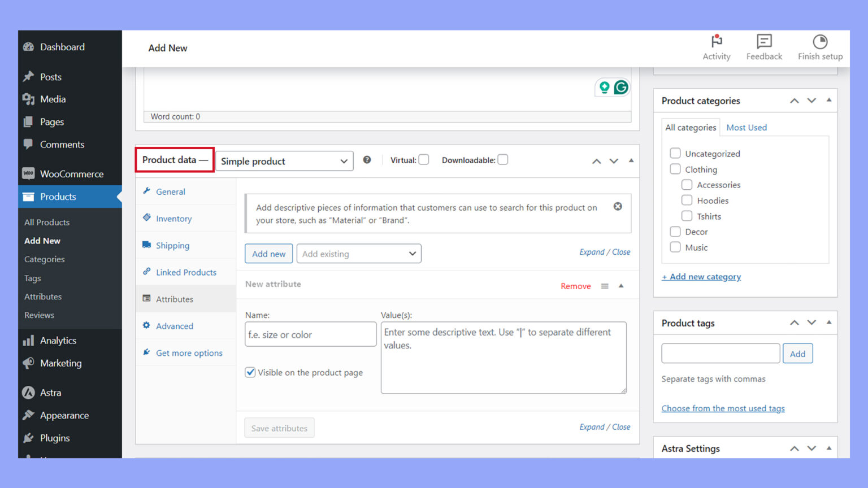
Task: Collapse the Product categories panel
Action: 829,100
